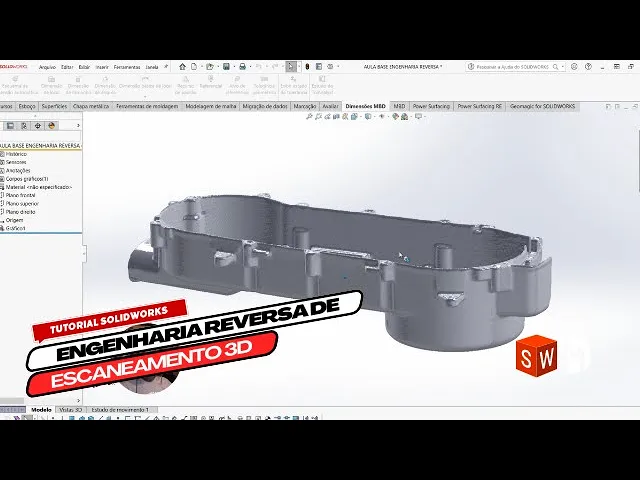This screenshot has height=480, width=640.
Task: Expand the Select tool dropdown arrow
Action: (x=299, y=67)
